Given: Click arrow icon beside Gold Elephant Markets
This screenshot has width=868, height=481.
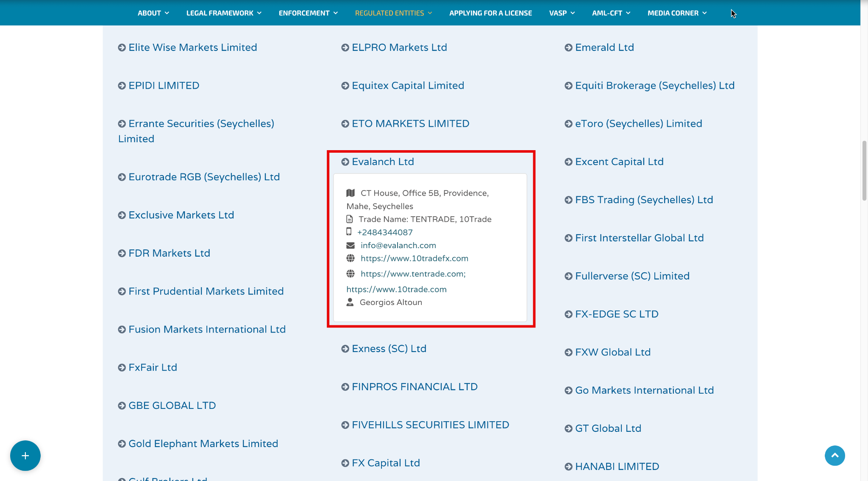Looking at the screenshot, I should pyautogui.click(x=122, y=444).
